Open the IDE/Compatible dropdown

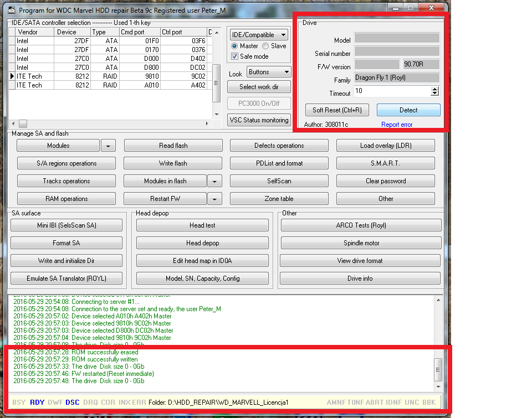click(x=259, y=34)
